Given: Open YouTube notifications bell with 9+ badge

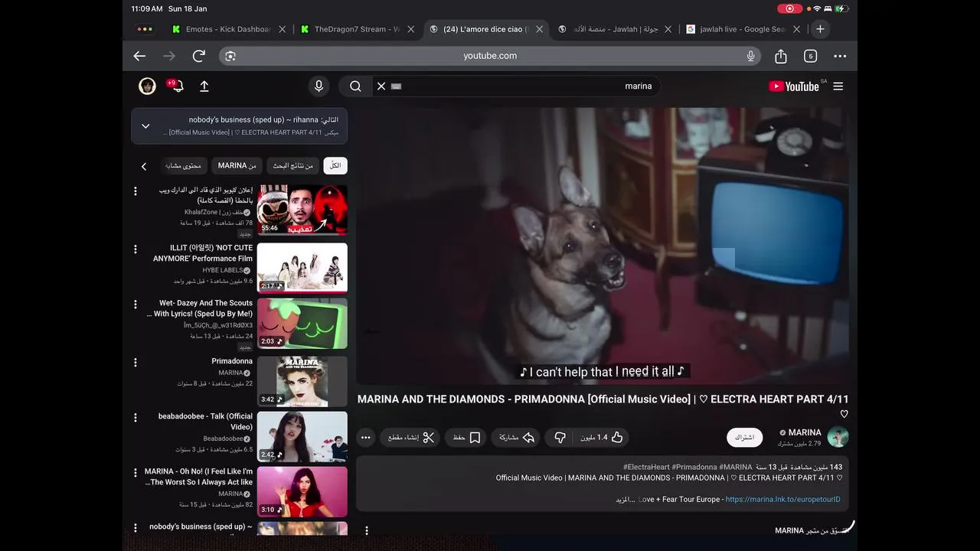Looking at the screenshot, I should point(176,86).
